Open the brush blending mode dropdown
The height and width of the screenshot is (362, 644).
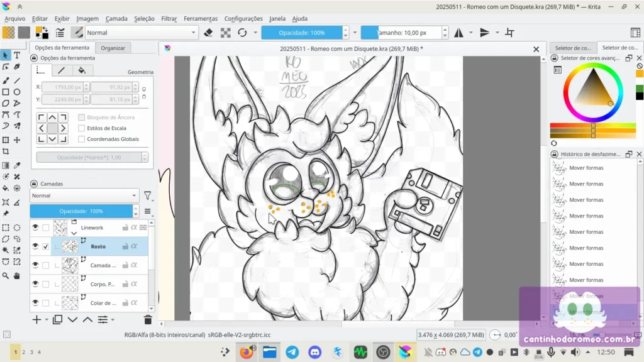tap(141, 33)
